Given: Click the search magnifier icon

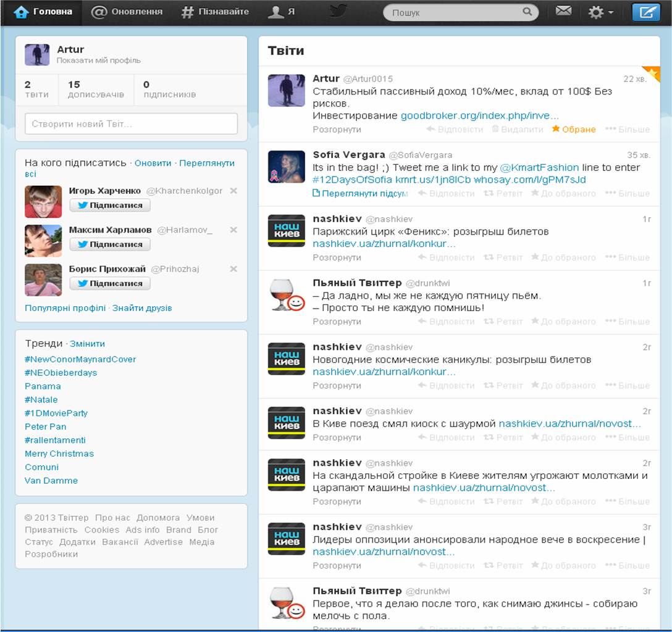Looking at the screenshot, I should click(527, 12).
